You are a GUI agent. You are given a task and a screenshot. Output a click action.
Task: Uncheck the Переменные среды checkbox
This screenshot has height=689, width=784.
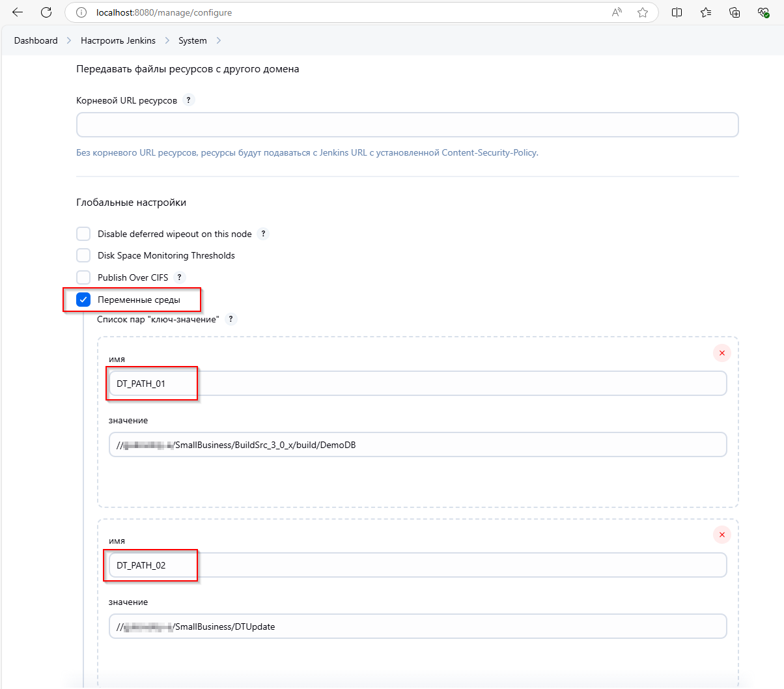[x=83, y=300]
